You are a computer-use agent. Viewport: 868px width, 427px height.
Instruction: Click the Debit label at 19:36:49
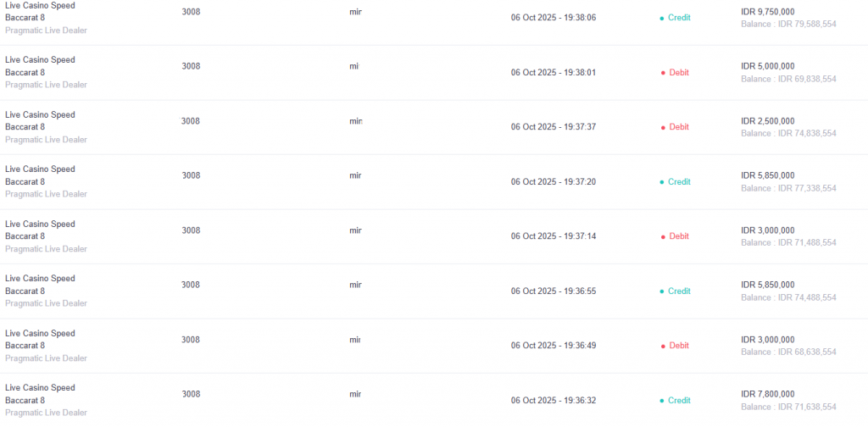click(678, 346)
